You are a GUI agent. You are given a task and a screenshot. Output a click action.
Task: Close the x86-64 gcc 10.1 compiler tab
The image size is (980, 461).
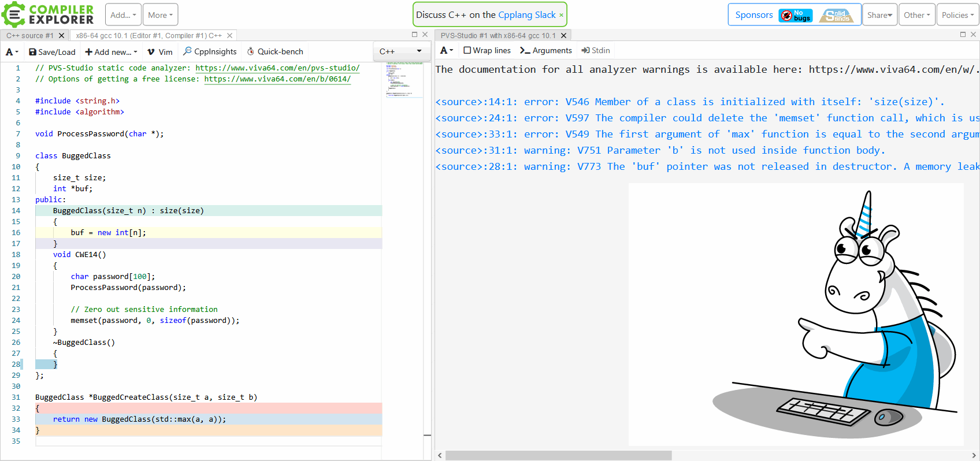pos(230,36)
